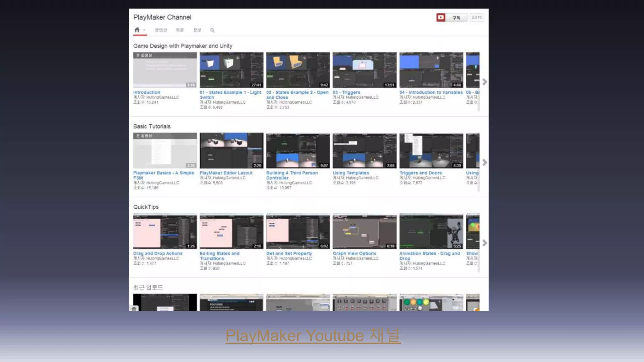The image size is (644, 362).
Task: Click Editing States and Transitions link
Action: (x=219, y=256)
